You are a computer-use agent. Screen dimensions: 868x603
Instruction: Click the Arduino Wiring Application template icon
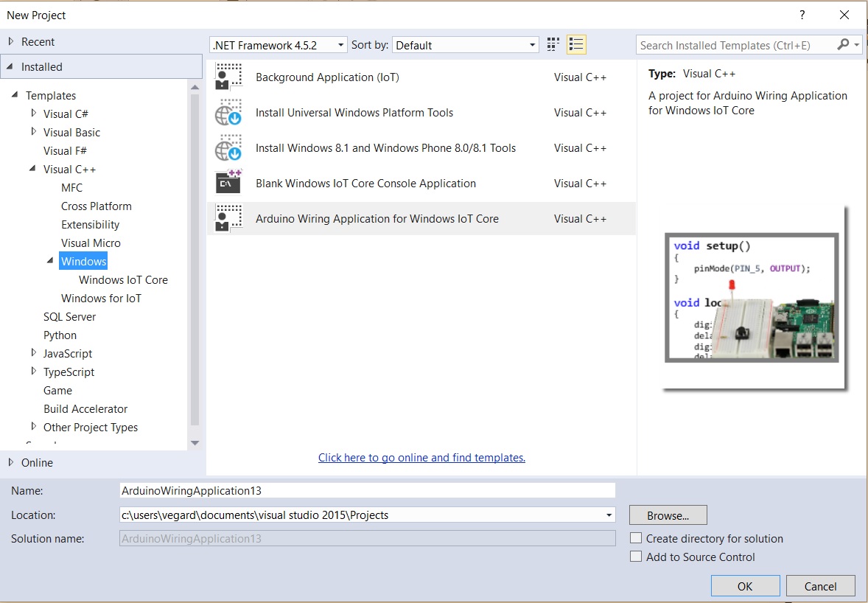(x=228, y=219)
